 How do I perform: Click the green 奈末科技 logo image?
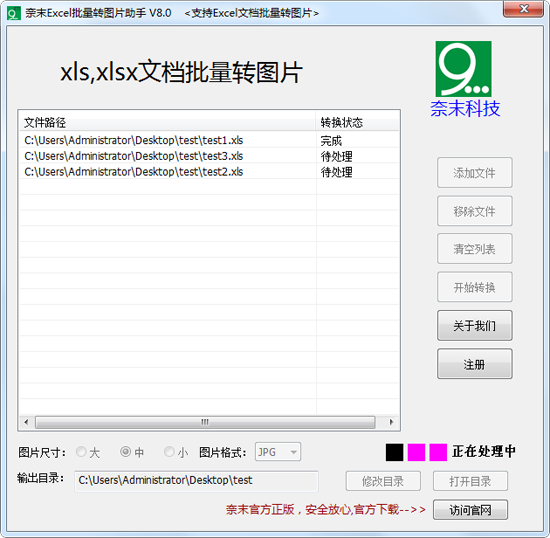(463, 69)
